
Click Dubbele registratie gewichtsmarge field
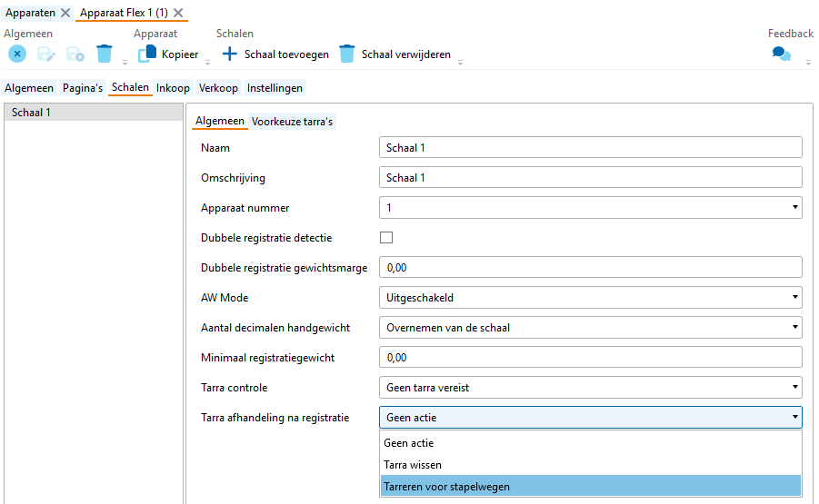[x=591, y=267]
